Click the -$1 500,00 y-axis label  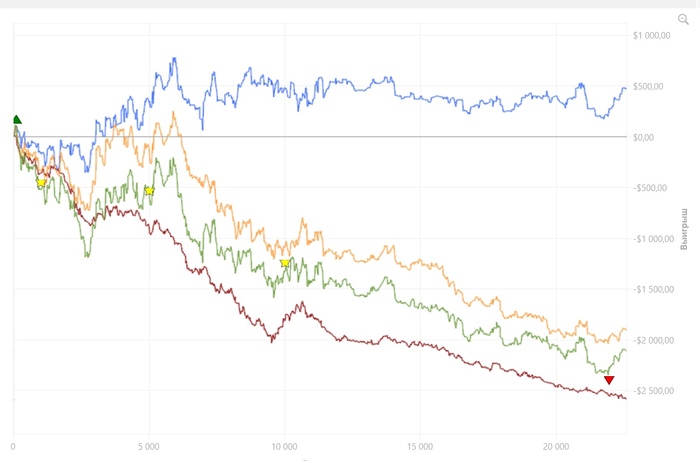coord(653,290)
